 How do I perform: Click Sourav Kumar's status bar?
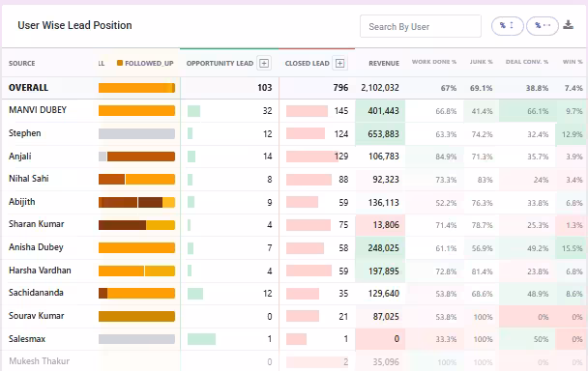(x=137, y=316)
